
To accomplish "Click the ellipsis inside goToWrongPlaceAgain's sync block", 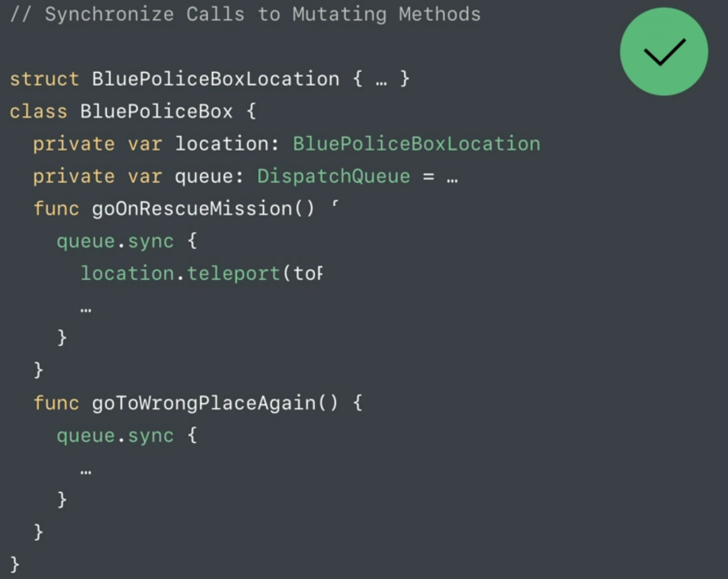I will coord(86,472).
